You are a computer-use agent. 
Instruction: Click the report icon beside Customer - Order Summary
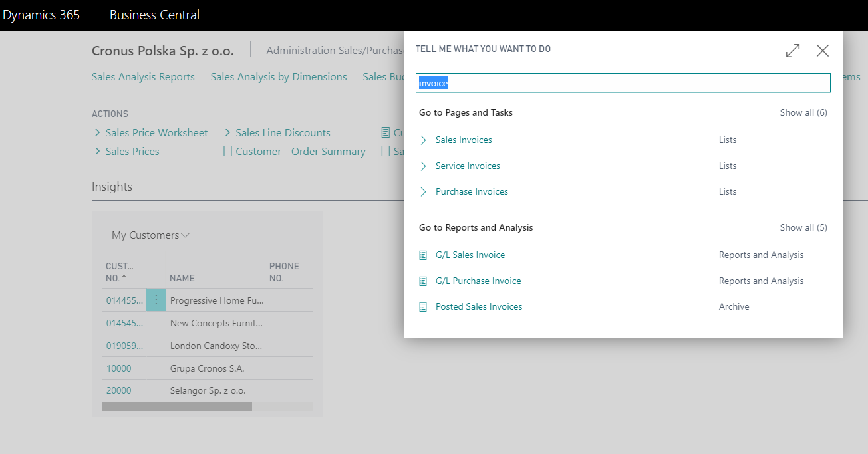228,152
